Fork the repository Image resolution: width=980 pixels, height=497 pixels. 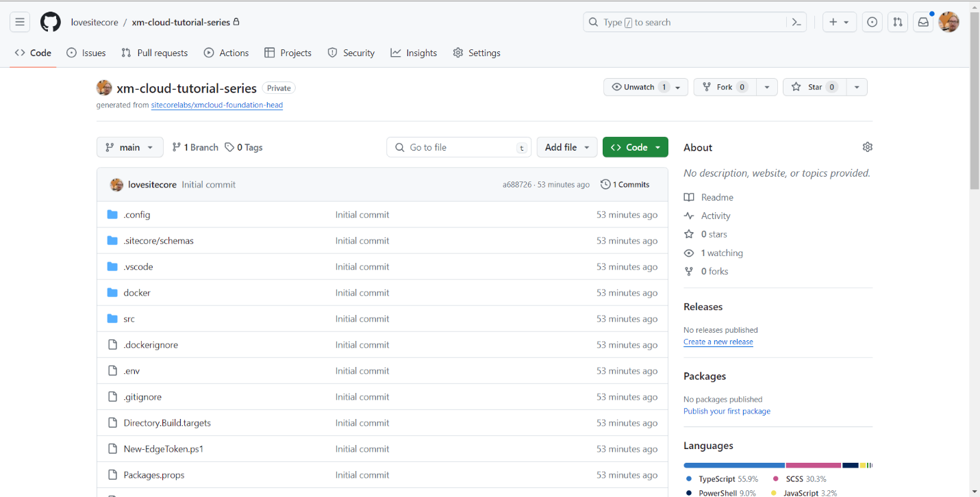(x=725, y=87)
